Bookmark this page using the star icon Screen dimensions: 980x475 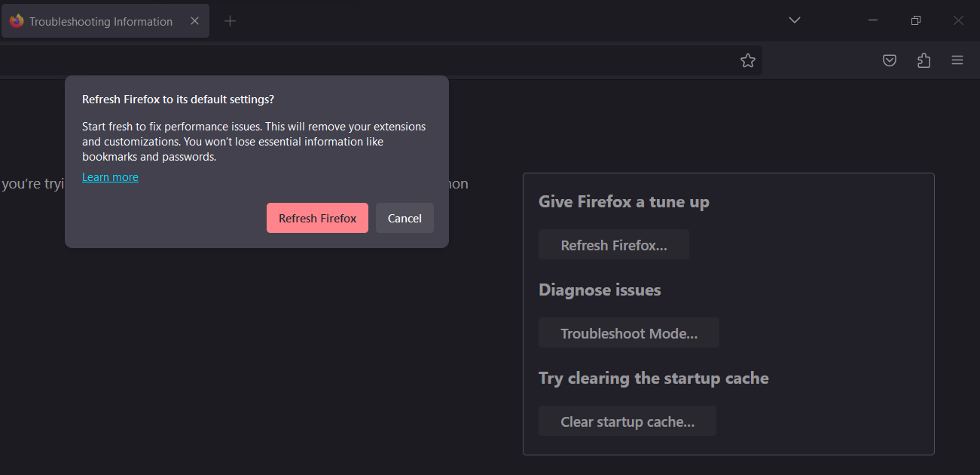tap(747, 60)
